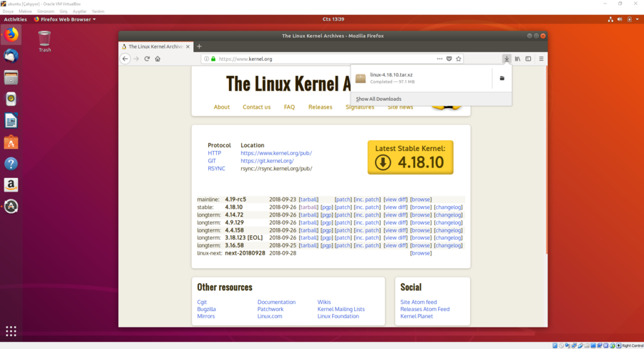The image size is (644, 349).
Task: Expand page actions three-dot menu
Action: 439,59
